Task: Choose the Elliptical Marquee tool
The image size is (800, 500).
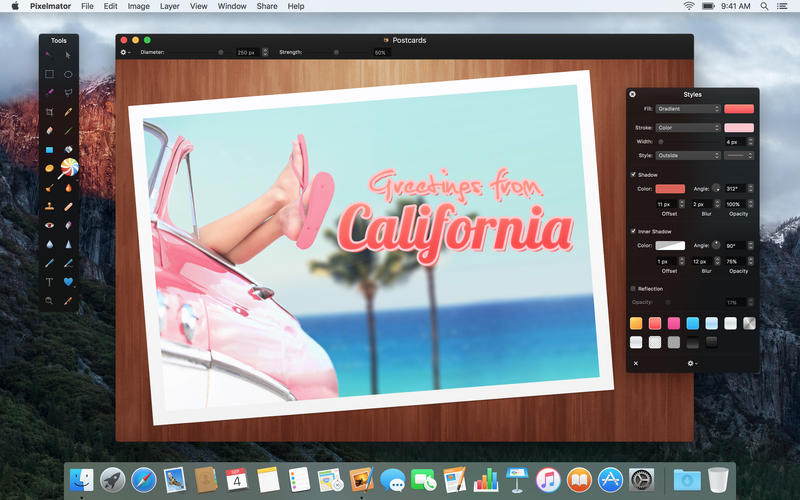Action: [x=68, y=74]
